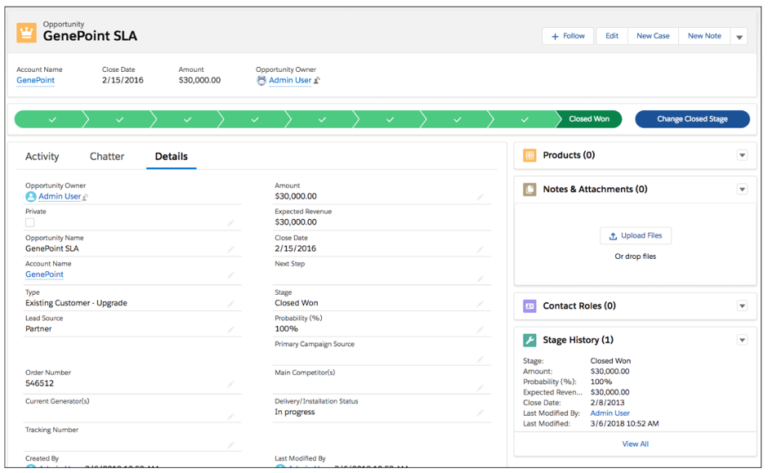Click the Edit button
The width and height of the screenshot is (768, 473).
coord(612,36)
